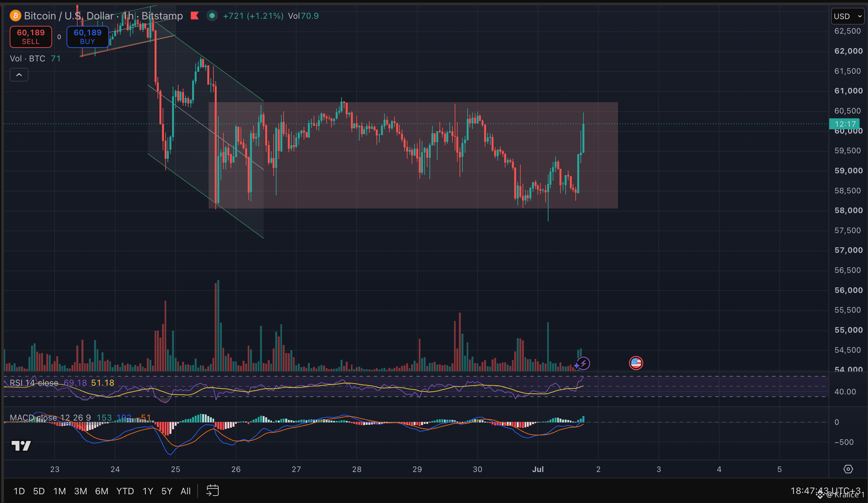Click the 62,000 price scale label
This screenshot has width=868, height=503.
848,51
